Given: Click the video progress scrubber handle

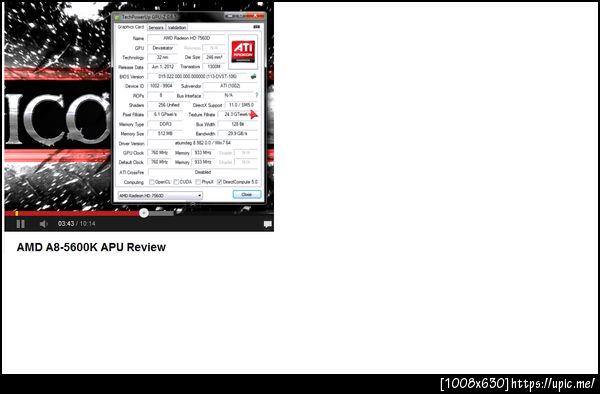Looking at the screenshot, I should 144,213.
